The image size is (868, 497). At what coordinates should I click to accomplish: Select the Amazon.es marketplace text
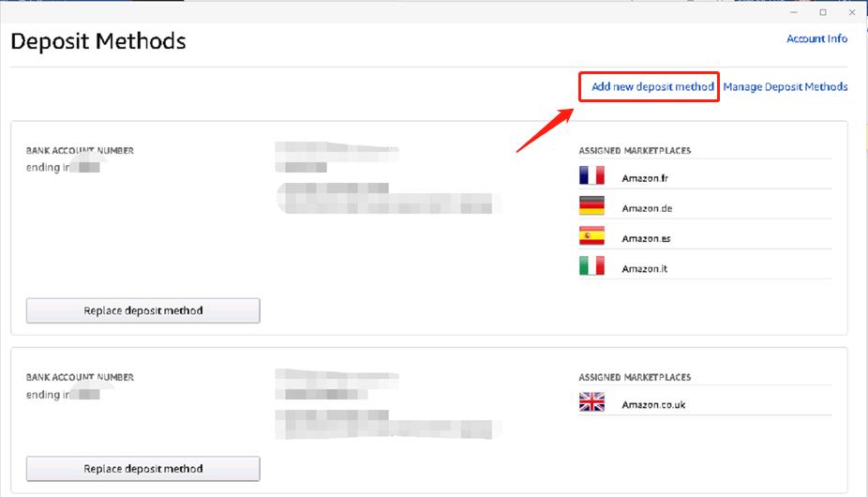coord(646,239)
